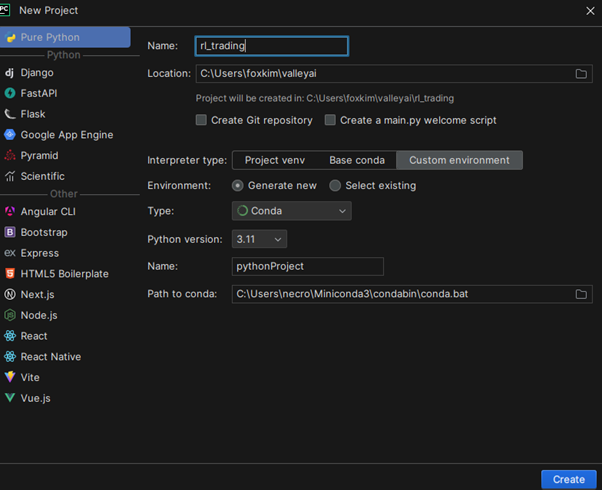Viewport: 602px width, 490px height.
Task: Browse for project Location folder
Action: click(581, 74)
